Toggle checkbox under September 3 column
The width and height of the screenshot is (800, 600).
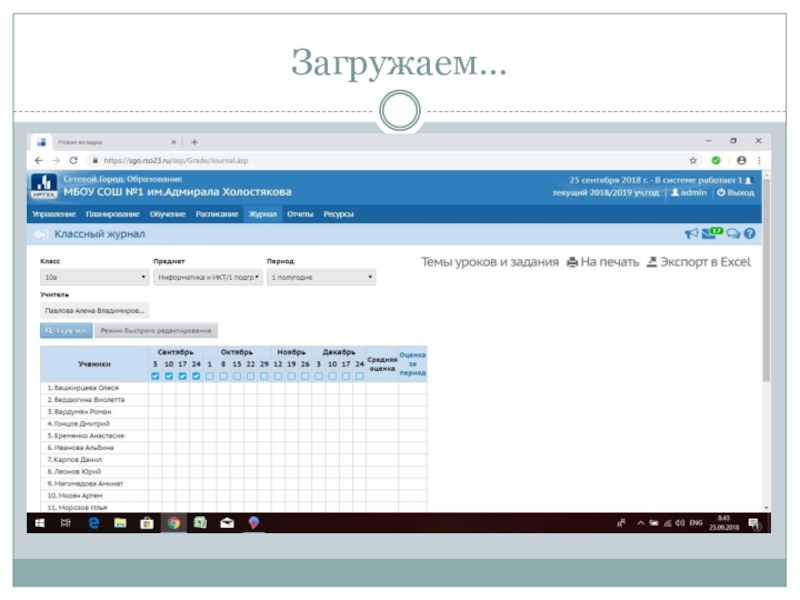coord(155,376)
